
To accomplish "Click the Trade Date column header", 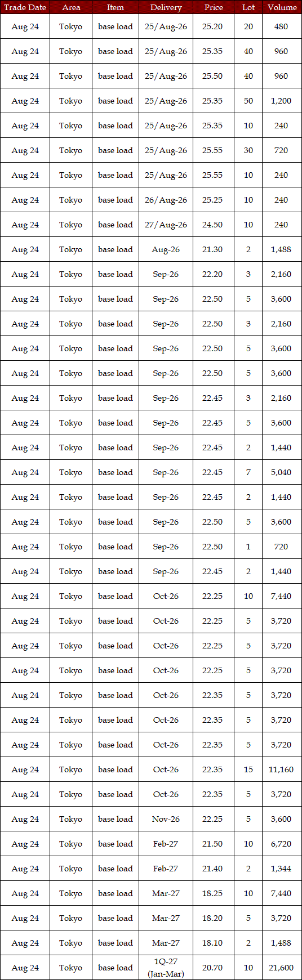I will [25, 7].
